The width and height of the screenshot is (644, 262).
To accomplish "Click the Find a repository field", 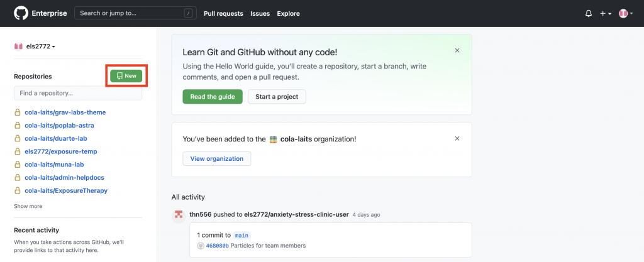I will (78, 93).
